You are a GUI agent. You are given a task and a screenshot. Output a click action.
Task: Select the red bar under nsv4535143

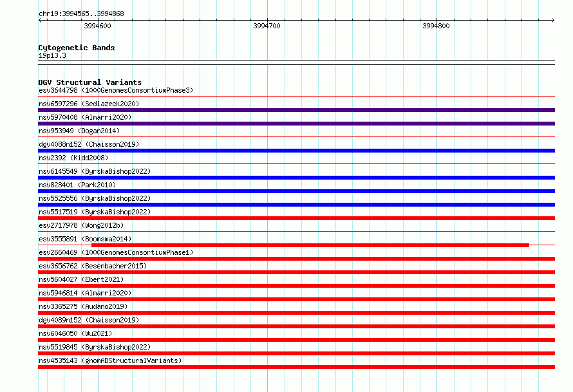296,367
